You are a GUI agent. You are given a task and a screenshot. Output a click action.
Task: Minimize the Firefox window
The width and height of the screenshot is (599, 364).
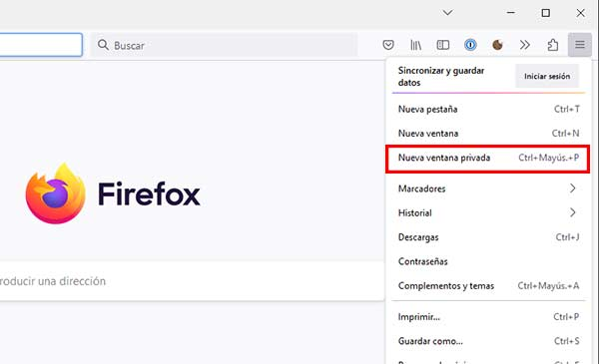(511, 13)
